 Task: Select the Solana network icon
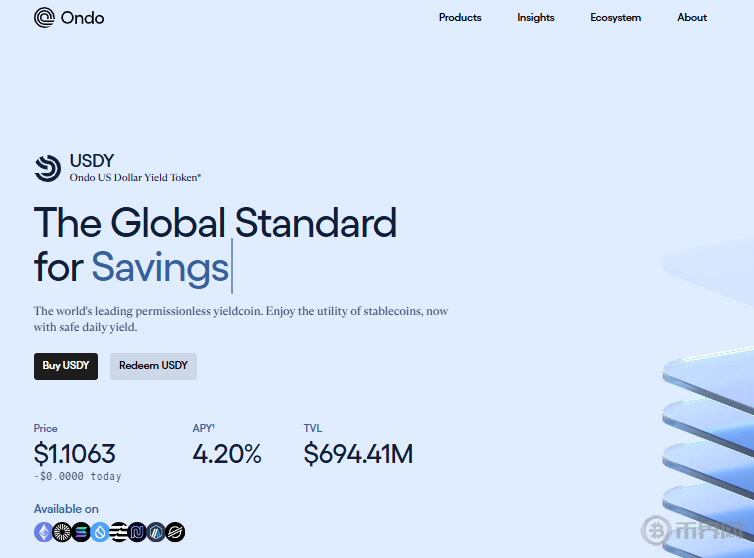pyautogui.click(x=81, y=532)
